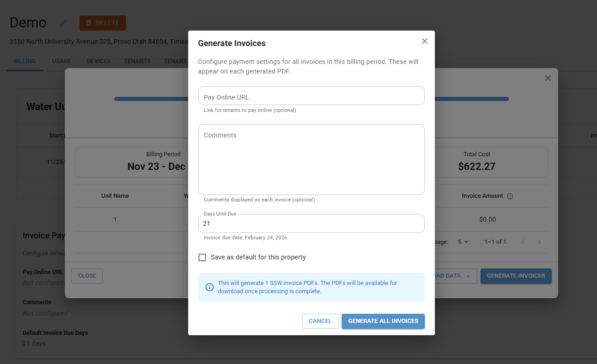Open the Devices tab
The width and height of the screenshot is (597, 364).
click(99, 61)
